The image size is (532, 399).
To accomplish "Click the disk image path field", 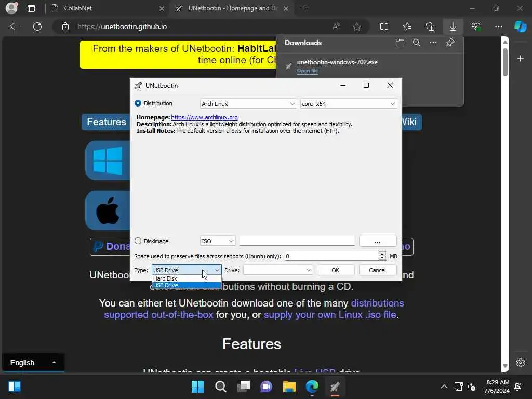I will 297,241.
